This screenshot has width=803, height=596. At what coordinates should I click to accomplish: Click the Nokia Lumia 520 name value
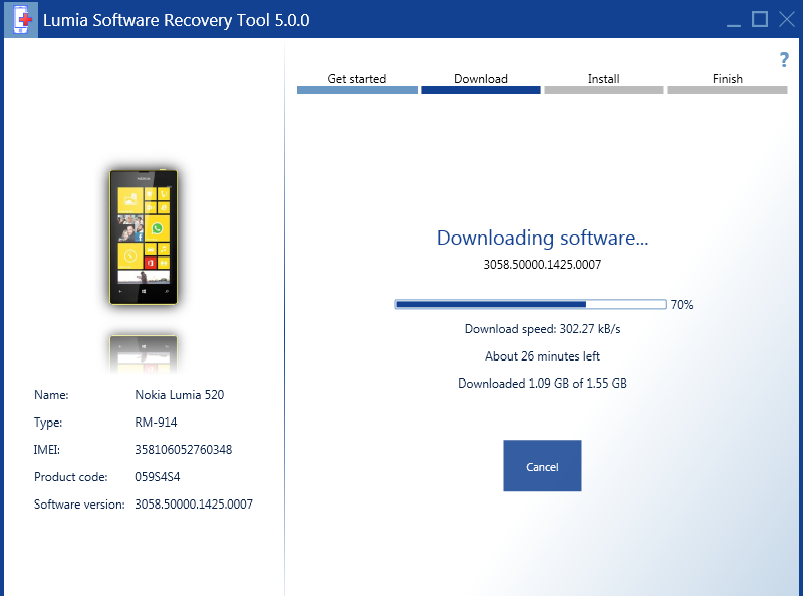tap(180, 395)
